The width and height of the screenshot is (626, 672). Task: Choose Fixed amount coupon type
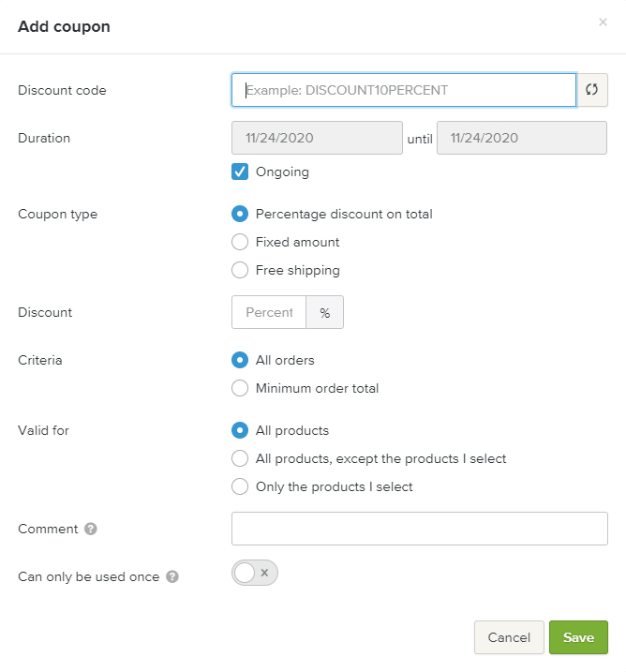point(240,242)
